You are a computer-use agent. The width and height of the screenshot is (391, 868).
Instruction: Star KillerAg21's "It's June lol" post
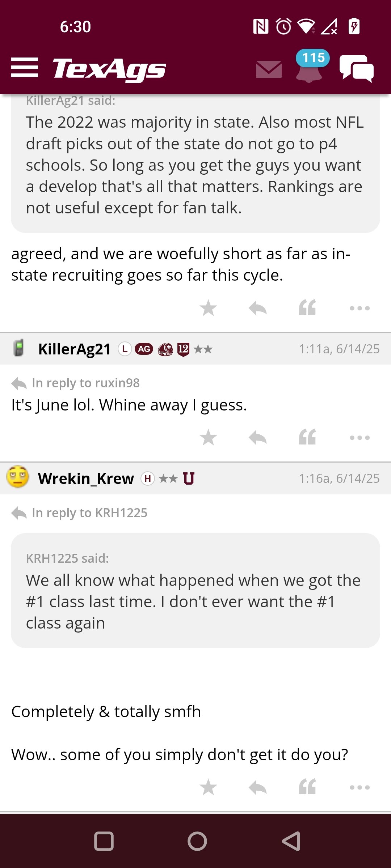click(209, 438)
